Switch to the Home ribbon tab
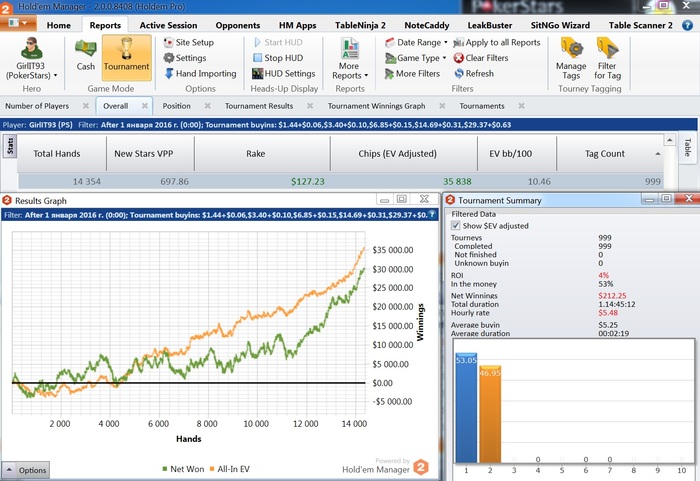 (x=58, y=25)
